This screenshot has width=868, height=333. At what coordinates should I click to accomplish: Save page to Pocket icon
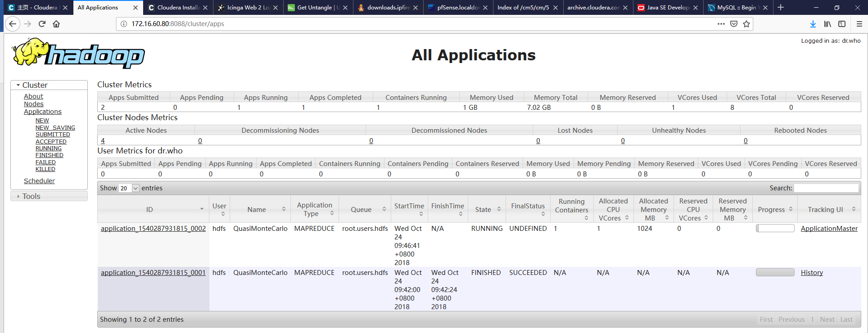pos(734,24)
